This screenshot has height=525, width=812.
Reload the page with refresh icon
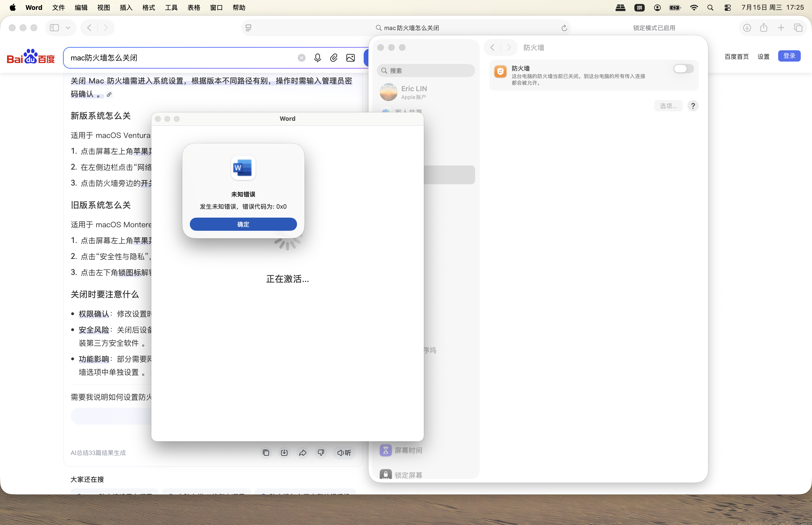click(x=564, y=28)
